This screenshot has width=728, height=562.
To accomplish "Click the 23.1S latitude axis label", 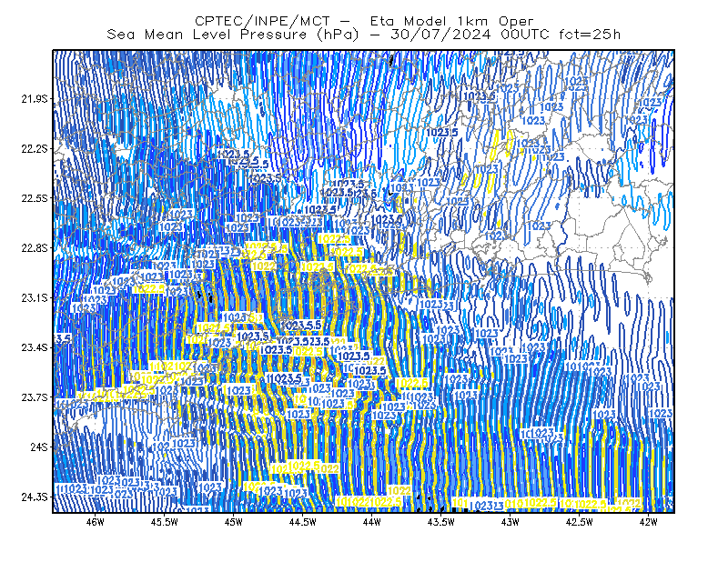I will click(x=35, y=297).
